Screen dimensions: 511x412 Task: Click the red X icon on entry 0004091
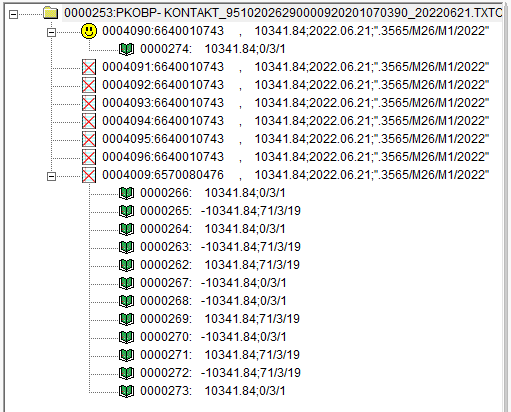coord(89,67)
